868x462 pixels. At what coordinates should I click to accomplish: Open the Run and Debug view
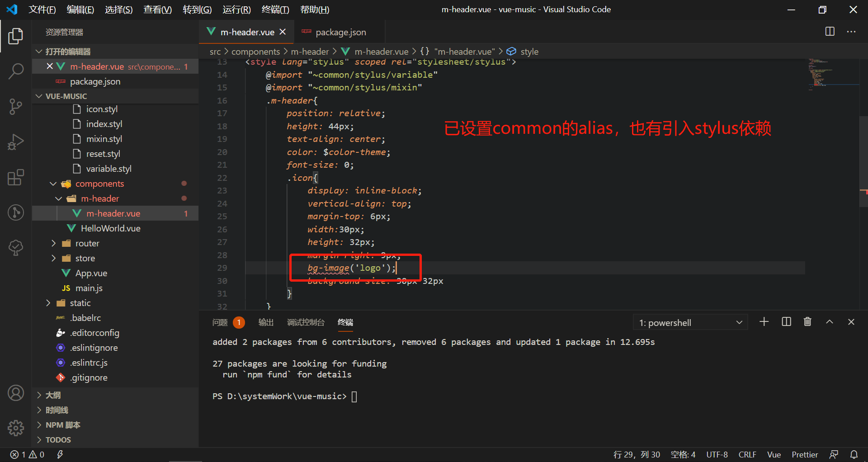click(16, 142)
